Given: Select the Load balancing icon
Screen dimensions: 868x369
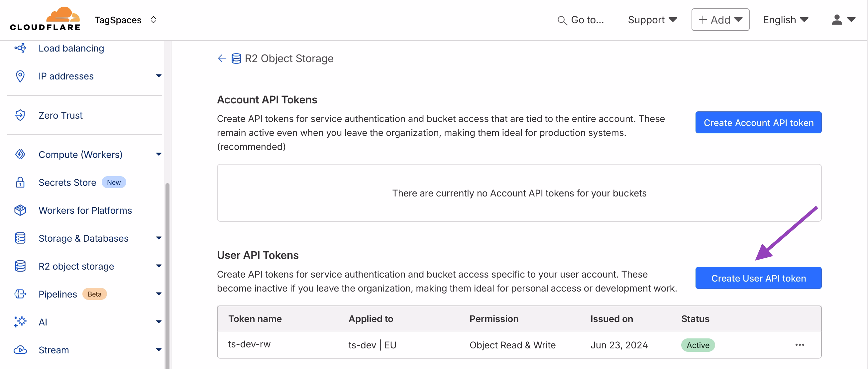Looking at the screenshot, I should (20, 48).
